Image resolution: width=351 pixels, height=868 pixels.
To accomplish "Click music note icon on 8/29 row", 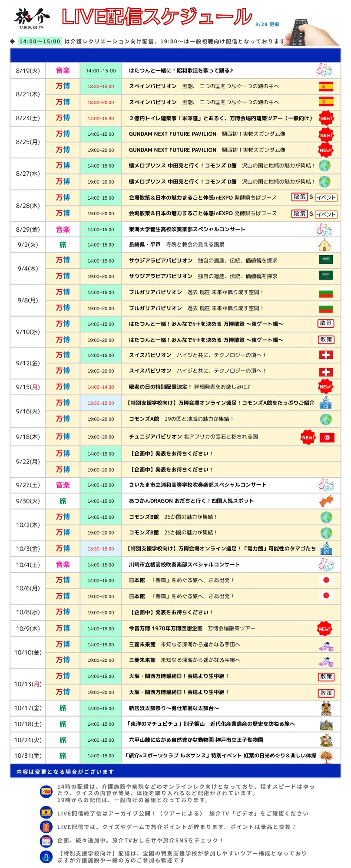I will [325, 230].
